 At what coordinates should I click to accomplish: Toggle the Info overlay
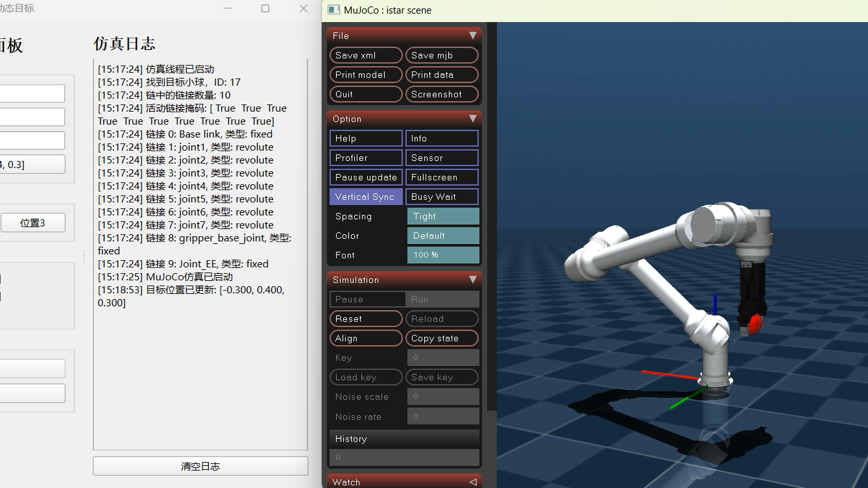pos(442,138)
